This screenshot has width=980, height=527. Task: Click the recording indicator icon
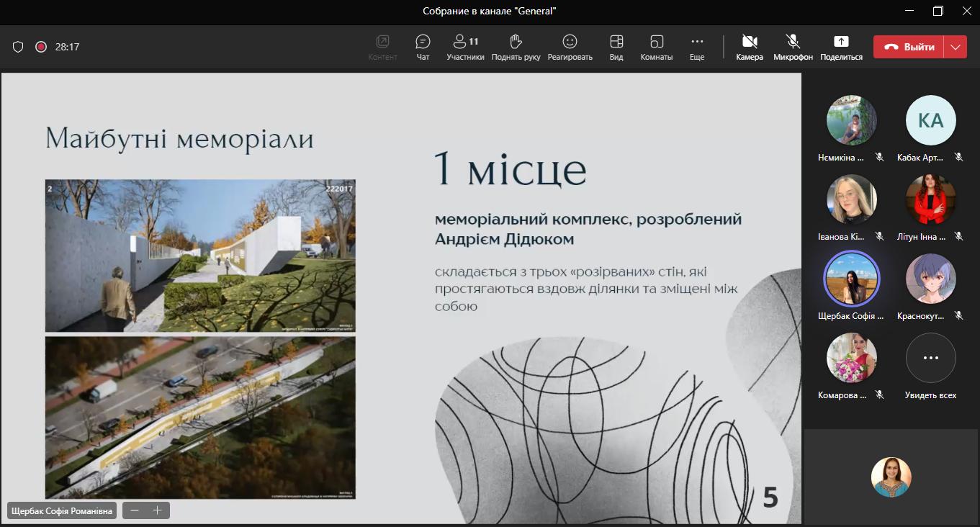click(x=41, y=47)
